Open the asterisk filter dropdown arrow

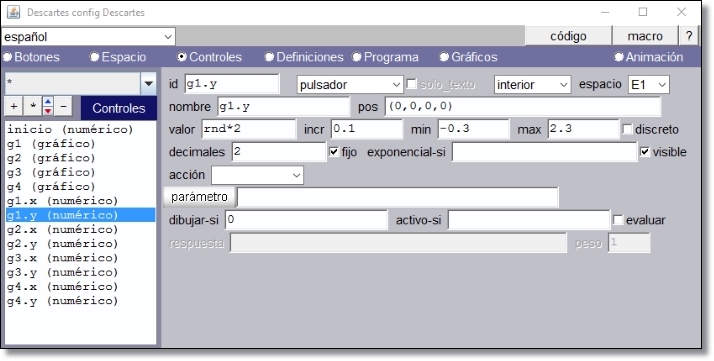(x=148, y=84)
